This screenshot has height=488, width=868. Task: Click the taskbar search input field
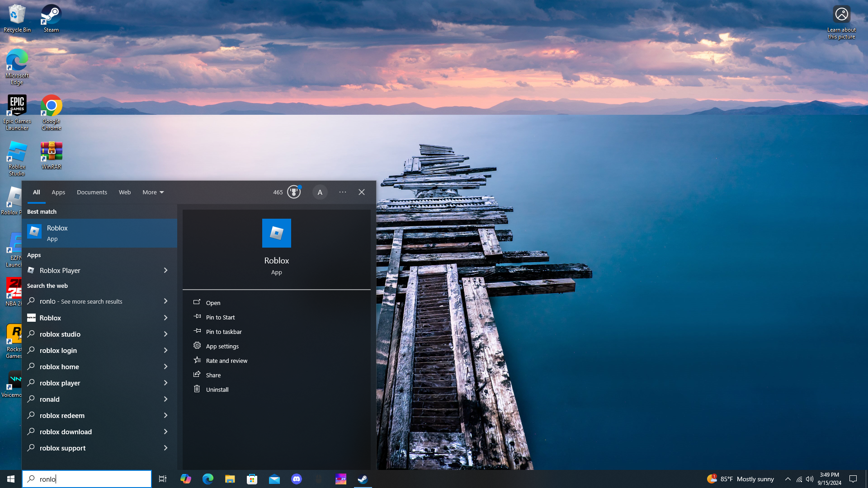(x=90, y=479)
